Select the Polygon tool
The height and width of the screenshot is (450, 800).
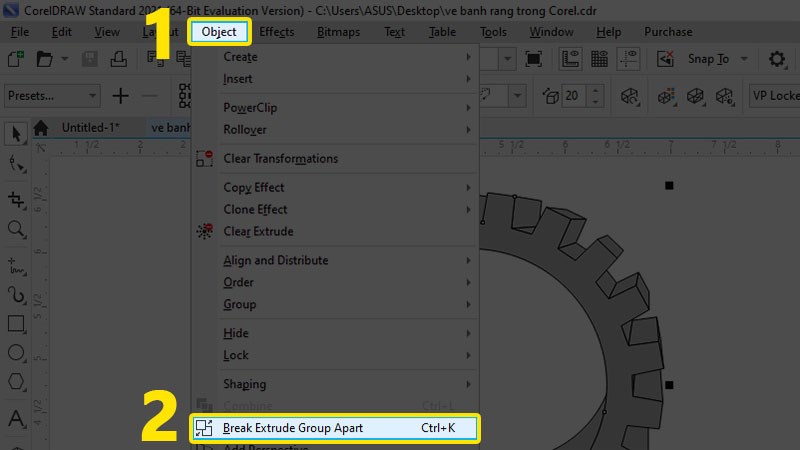[x=16, y=382]
